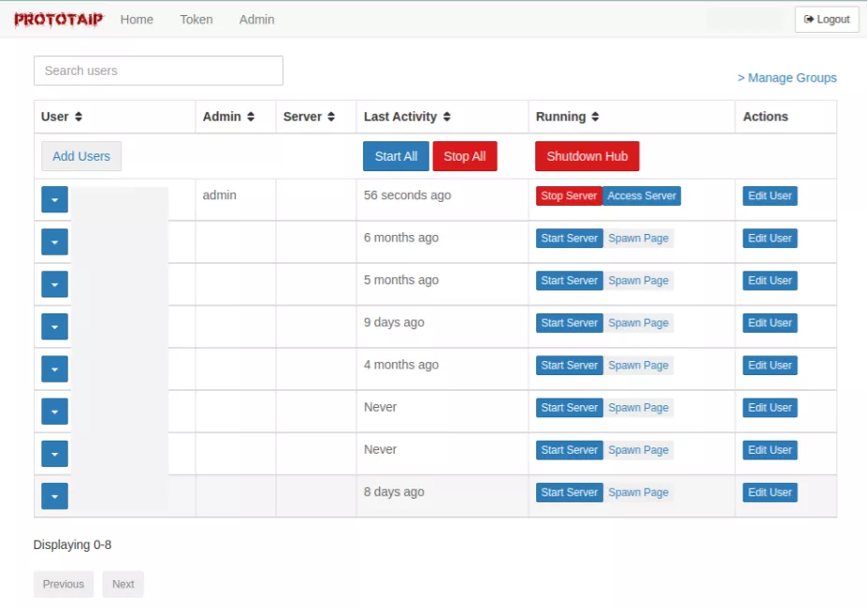The width and height of the screenshot is (868, 609).
Task: Click Start All to launch all servers
Action: [396, 156]
